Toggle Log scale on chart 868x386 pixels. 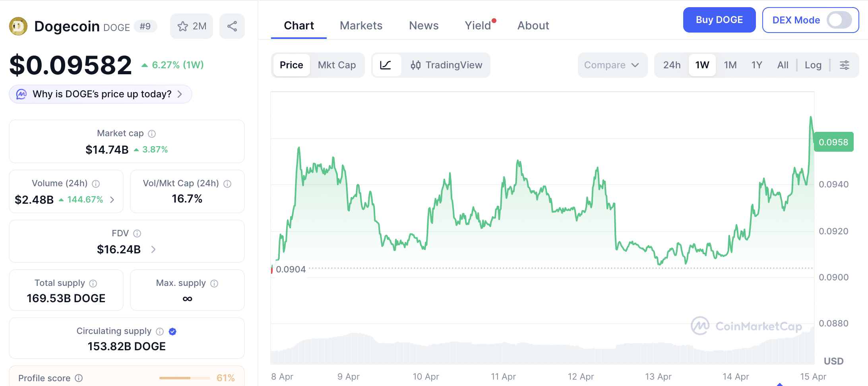(813, 65)
